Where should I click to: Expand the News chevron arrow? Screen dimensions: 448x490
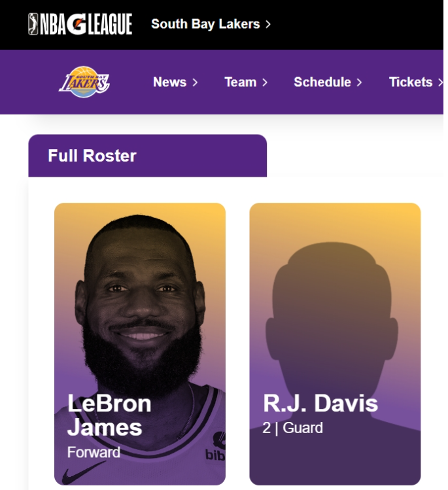pyautogui.click(x=195, y=82)
